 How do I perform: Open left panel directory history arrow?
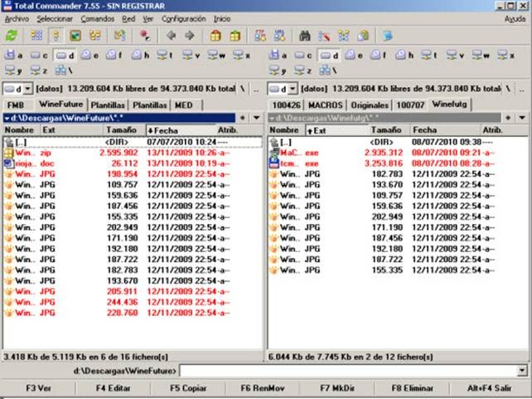[x=257, y=118]
